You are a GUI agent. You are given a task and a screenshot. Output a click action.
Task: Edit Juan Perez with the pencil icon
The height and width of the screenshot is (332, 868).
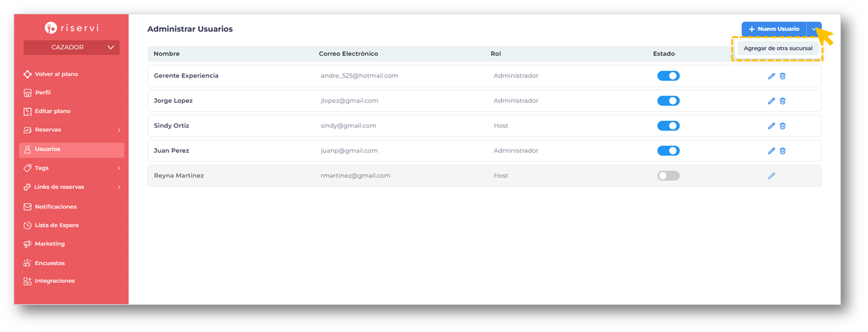771,151
